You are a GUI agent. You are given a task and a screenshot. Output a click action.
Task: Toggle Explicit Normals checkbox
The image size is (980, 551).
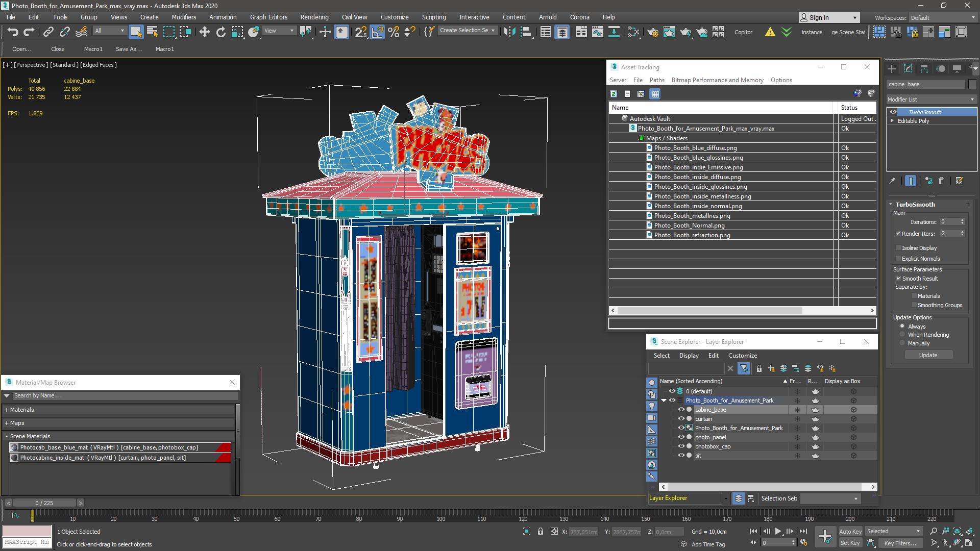coord(898,259)
